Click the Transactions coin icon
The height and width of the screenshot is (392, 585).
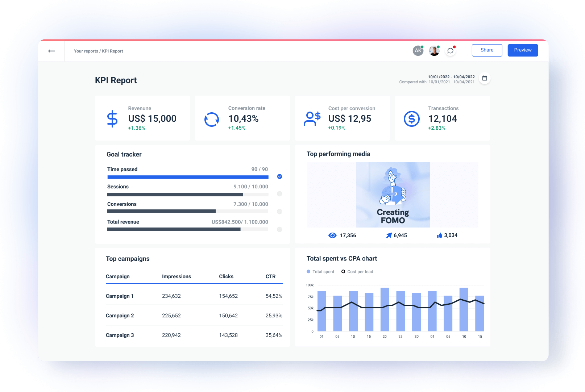coord(411,118)
